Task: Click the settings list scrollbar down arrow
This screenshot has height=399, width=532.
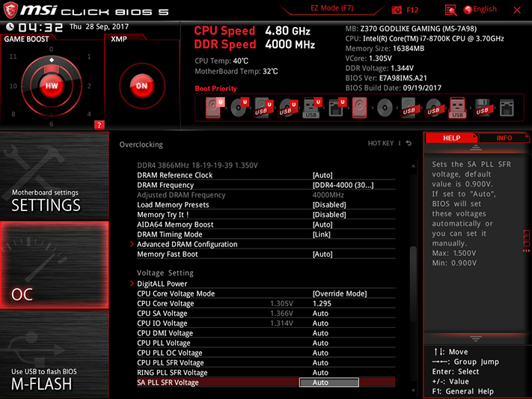Action: (413, 391)
